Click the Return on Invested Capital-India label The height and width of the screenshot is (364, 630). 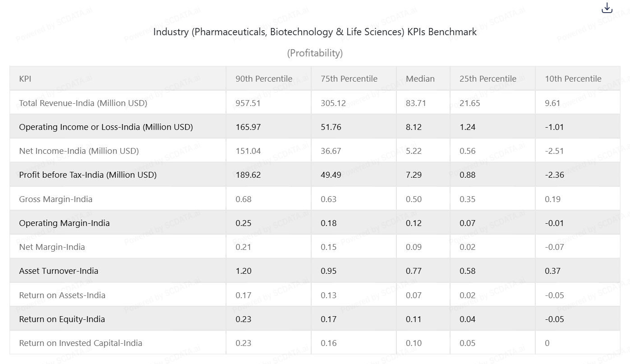point(81,343)
